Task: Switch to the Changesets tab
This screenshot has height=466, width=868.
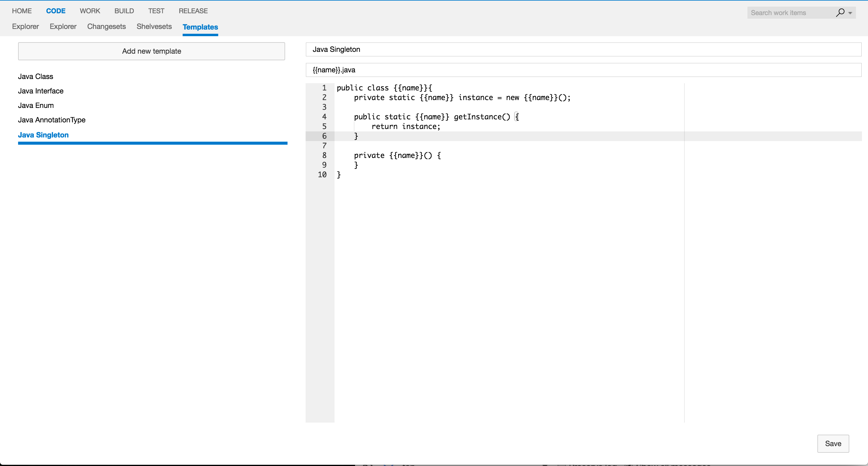Action: click(x=106, y=26)
